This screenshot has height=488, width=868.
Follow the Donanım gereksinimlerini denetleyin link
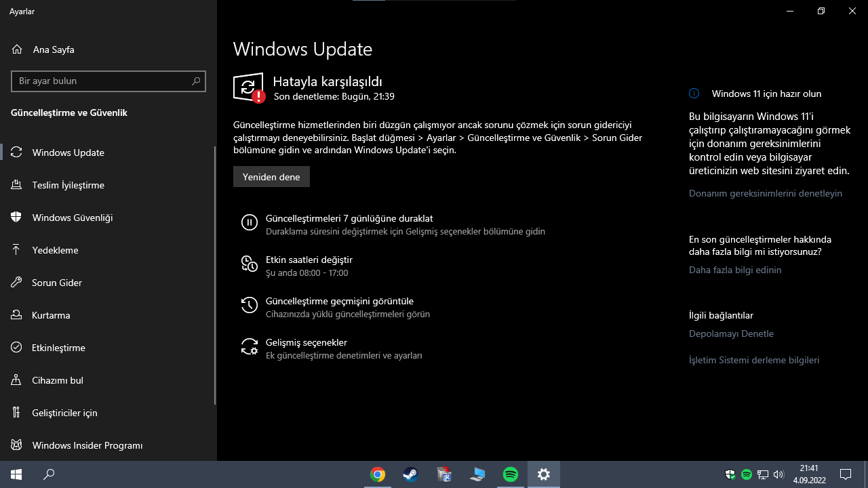point(766,193)
